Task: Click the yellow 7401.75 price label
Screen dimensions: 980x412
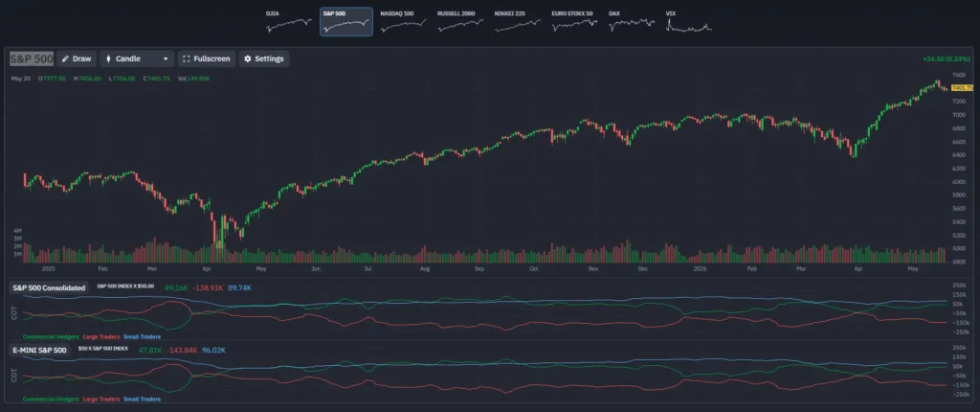Action: point(963,87)
